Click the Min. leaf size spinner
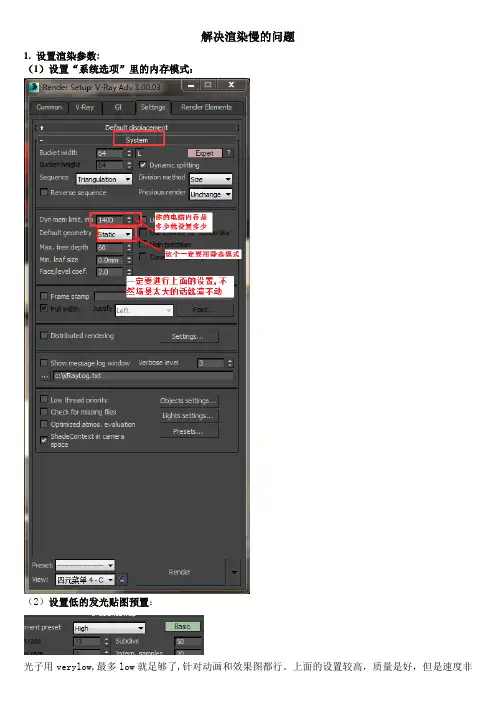The width and height of the screenshot is (496, 702). click(129, 260)
